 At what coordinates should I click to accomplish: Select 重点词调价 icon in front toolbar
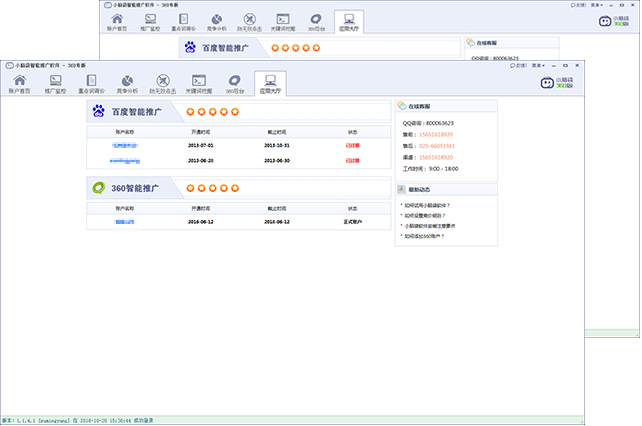(x=90, y=83)
